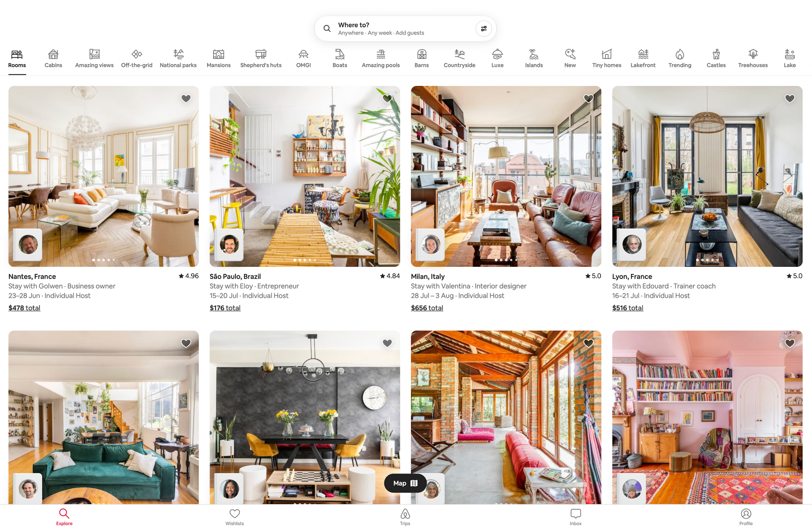Browse the Treehouses category
Image resolution: width=812 pixels, height=530 pixels.
752,58
